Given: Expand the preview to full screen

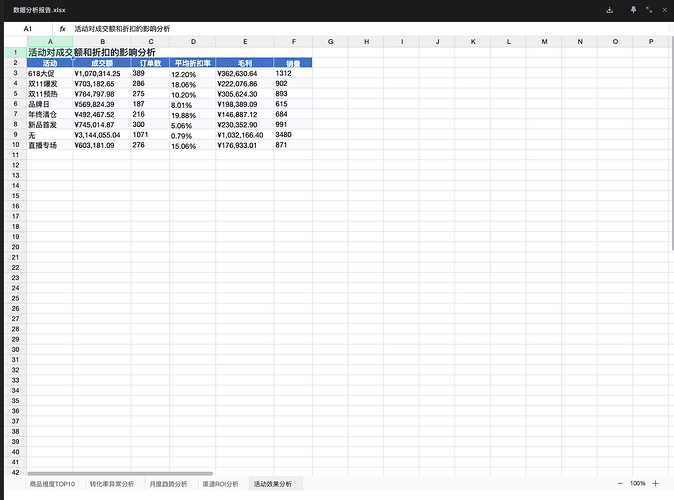Looking at the screenshot, I should pos(649,10).
